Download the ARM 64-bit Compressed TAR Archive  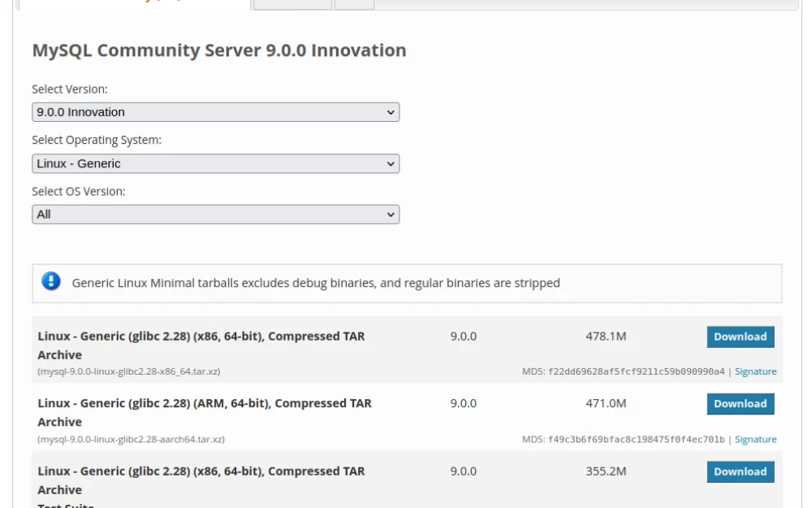point(740,404)
